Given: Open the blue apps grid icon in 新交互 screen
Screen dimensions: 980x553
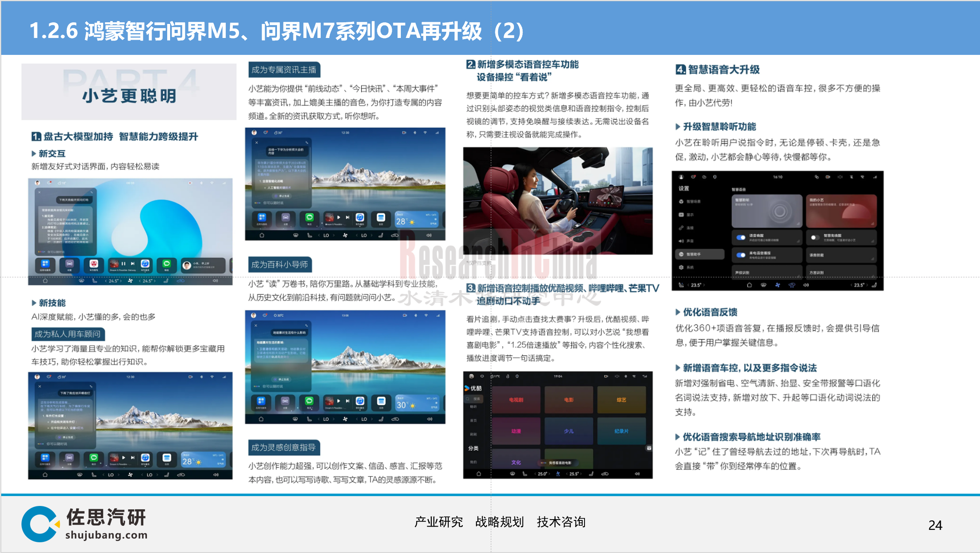Looking at the screenshot, I should (45, 264).
